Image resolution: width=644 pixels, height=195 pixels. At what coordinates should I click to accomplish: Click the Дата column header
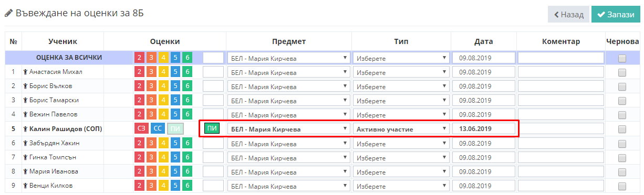point(483,41)
